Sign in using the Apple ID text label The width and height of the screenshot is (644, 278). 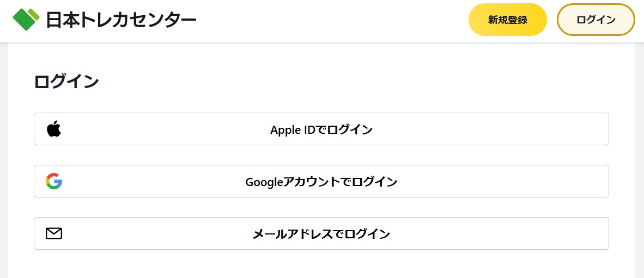pos(321,129)
